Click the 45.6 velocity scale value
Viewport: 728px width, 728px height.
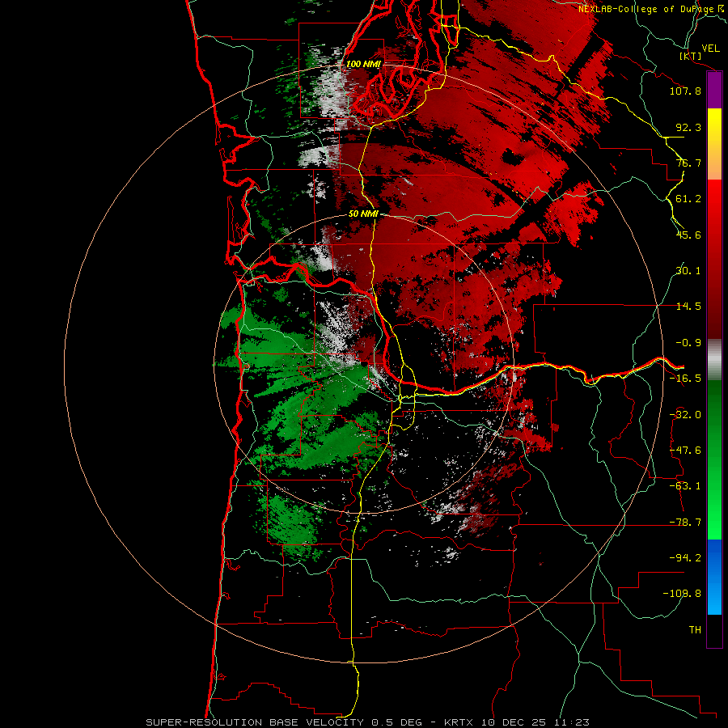(x=688, y=235)
